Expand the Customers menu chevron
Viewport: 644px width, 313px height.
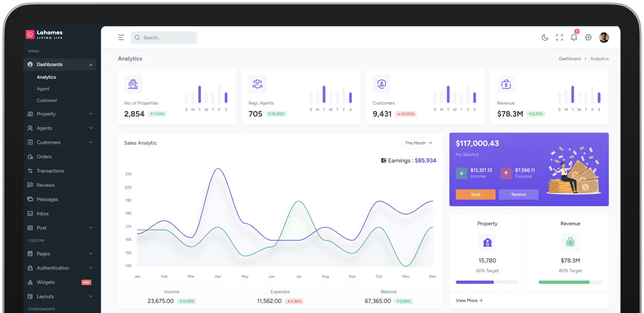point(91,142)
